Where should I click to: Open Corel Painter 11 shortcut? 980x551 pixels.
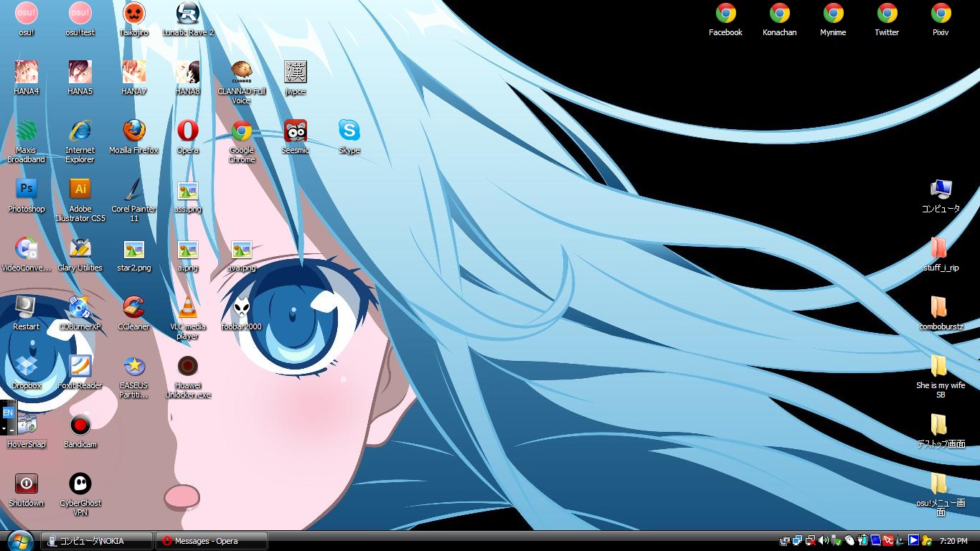(x=133, y=200)
